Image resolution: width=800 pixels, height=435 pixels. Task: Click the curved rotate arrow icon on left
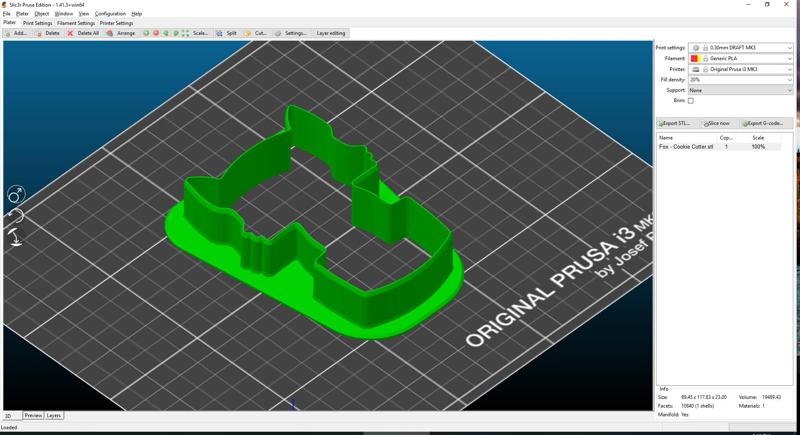pos(16,216)
